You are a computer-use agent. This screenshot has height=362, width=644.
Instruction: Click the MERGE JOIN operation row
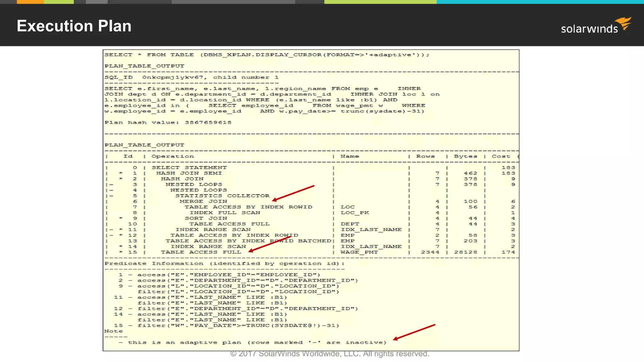coord(203,201)
